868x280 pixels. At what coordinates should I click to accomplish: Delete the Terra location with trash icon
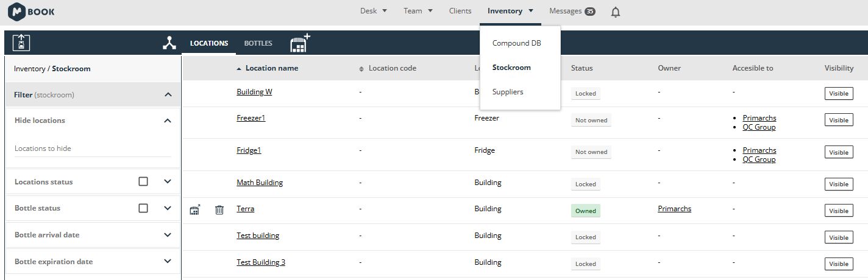[x=219, y=209]
